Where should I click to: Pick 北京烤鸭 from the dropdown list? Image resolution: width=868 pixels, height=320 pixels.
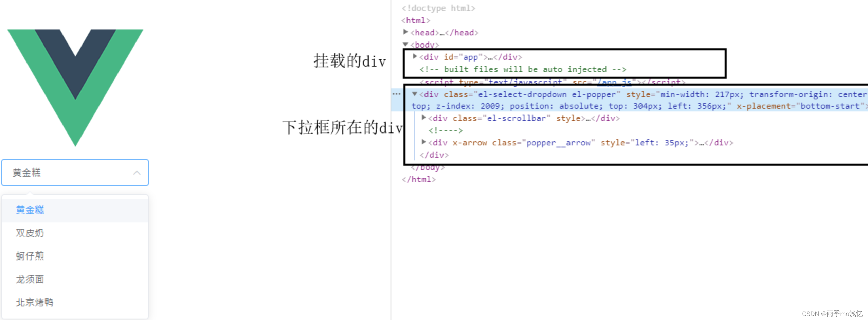(75, 302)
